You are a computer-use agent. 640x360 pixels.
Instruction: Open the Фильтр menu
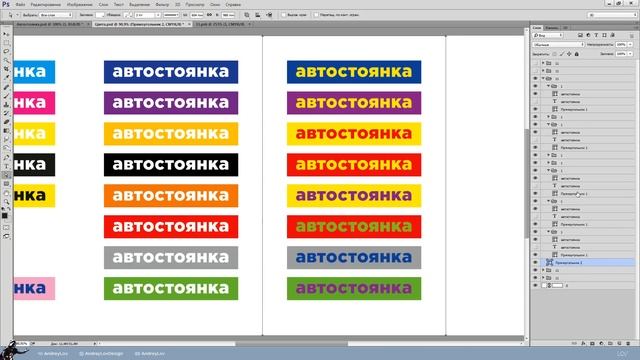[x=162, y=4]
